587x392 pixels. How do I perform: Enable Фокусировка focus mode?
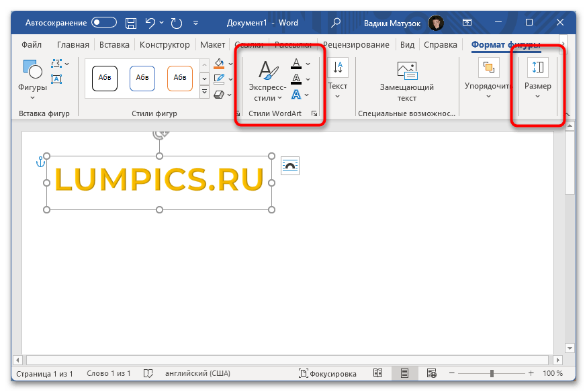click(326, 373)
